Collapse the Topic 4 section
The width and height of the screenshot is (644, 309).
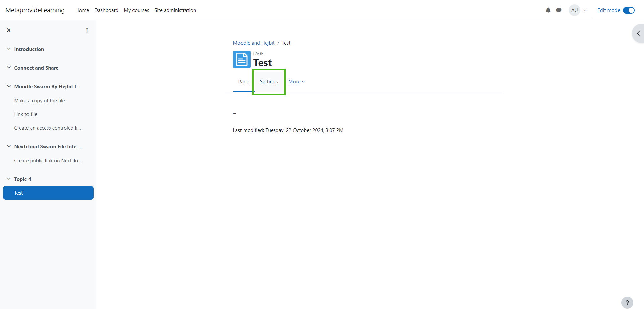click(x=9, y=179)
